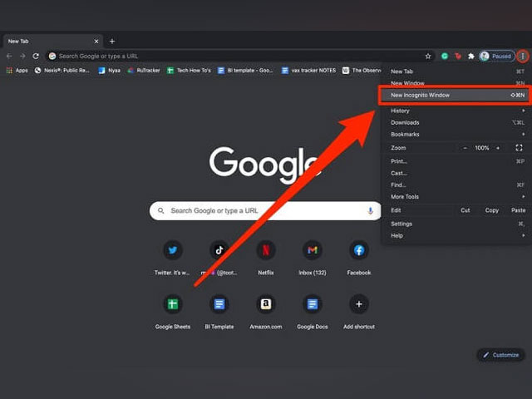Open the Twitter shortcut tile
This screenshot has height=399, width=532.
pyautogui.click(x=173, y=258)
